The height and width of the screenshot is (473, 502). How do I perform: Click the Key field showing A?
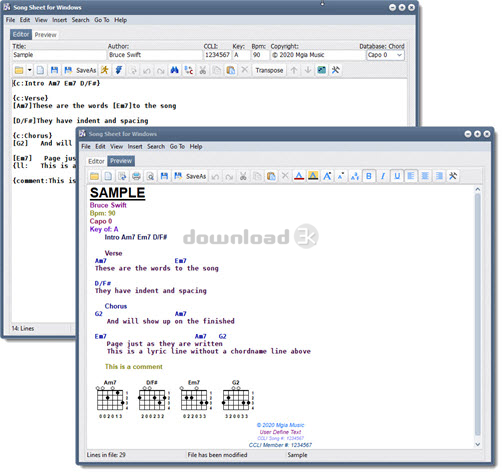(241, 55)
